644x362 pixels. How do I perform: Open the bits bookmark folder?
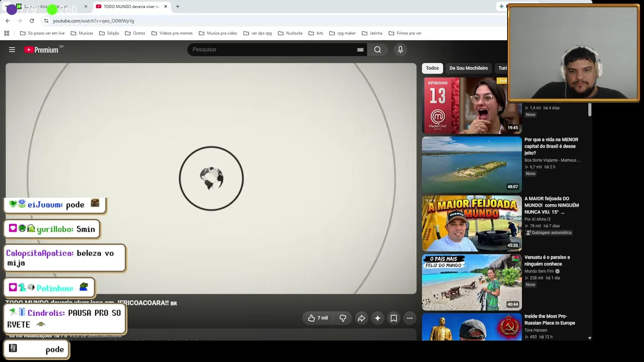click(x=315, y=33)
